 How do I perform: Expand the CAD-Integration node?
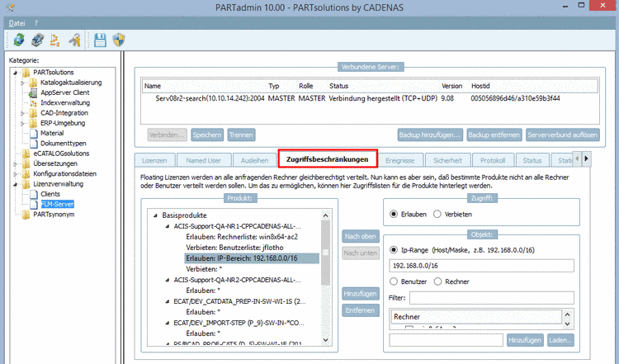[x=22, y=113]
